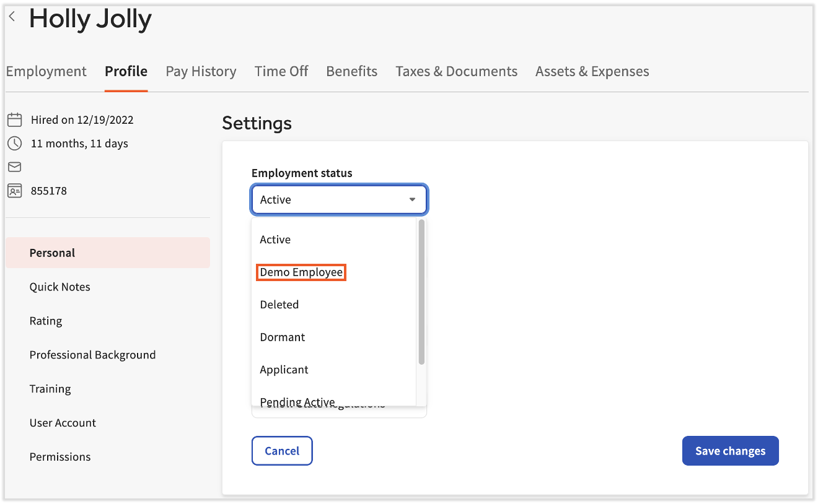
Task: Click the calendar icon next to hire date
Action: (14, 120)
